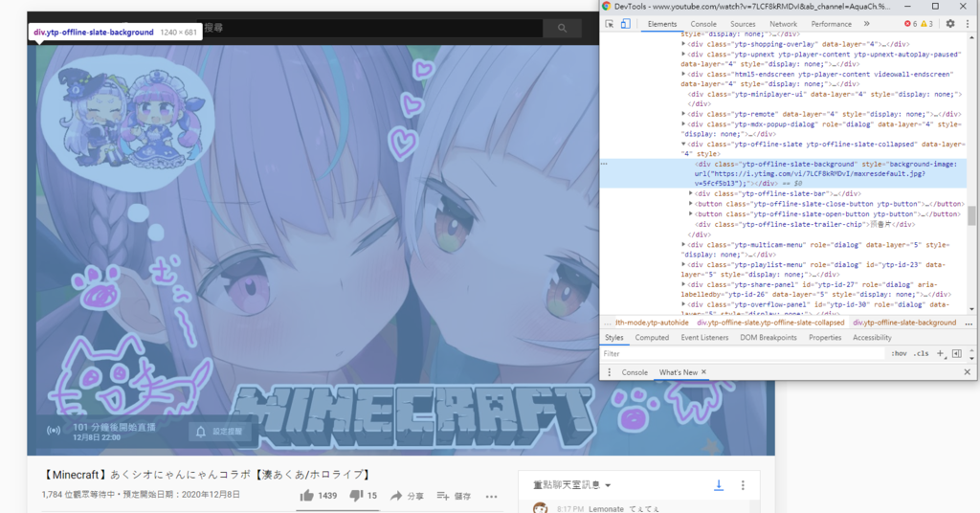Image resolution: width=980 pixels, height=513 pixels.
Task: Show more DevTools tabs chevron
Action: 866,24
